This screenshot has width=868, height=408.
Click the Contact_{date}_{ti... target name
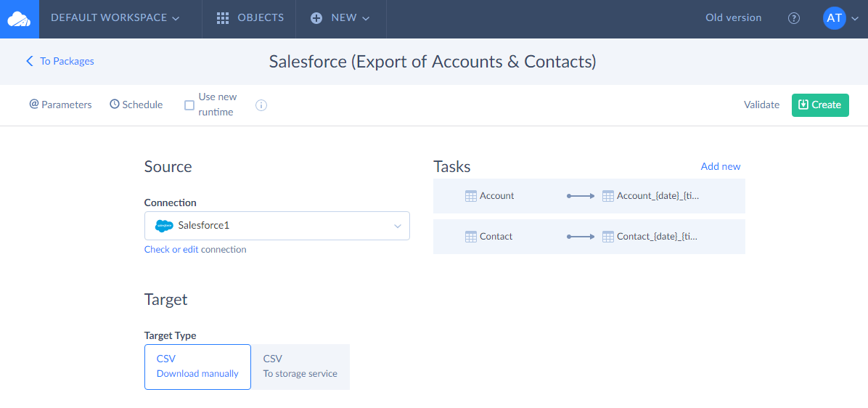(657, 237)
